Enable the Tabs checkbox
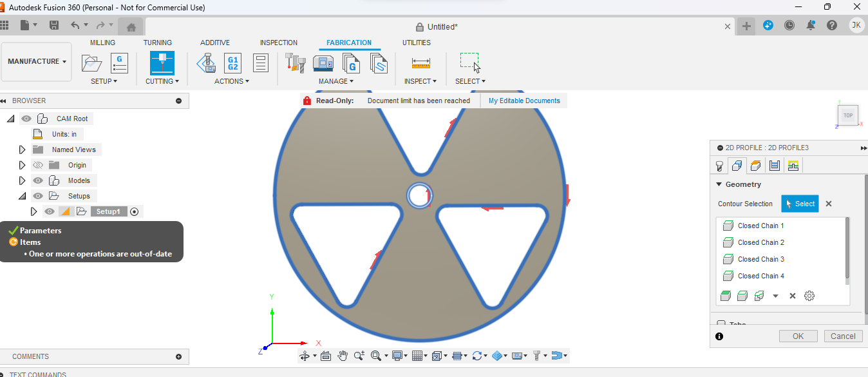Viewport: 868px width, 377px height. (721, 324)
